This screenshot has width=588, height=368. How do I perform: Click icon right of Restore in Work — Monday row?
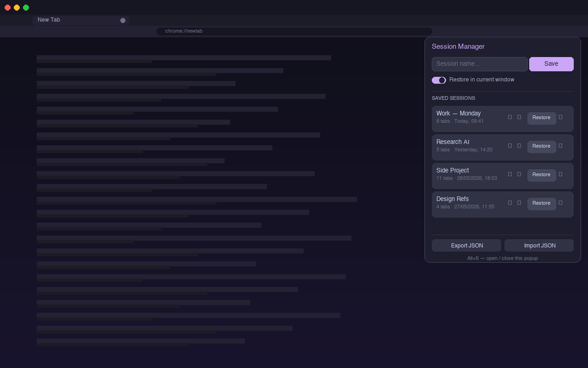pos(560,117)
